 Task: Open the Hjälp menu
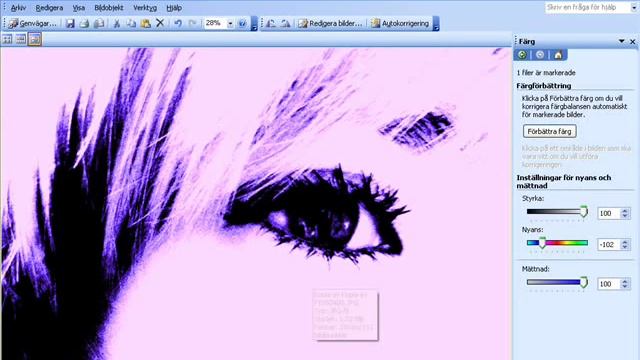click(x=174, y=8)
